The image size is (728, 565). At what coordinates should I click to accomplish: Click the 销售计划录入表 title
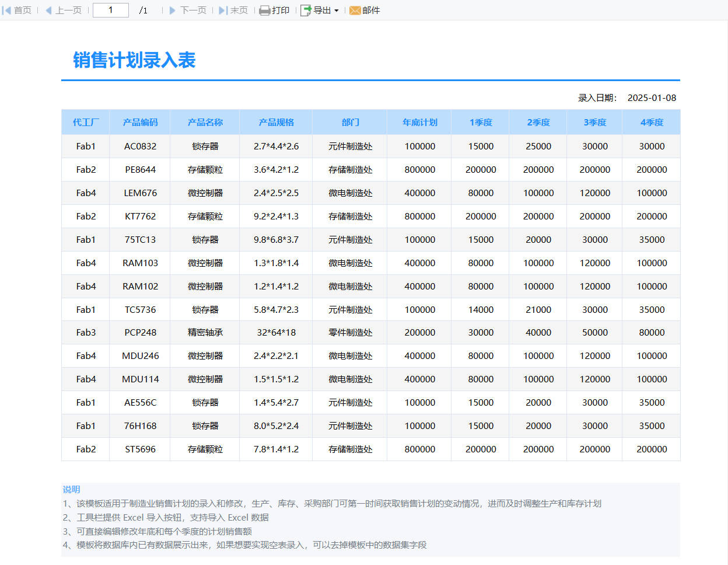click(134, 60)
